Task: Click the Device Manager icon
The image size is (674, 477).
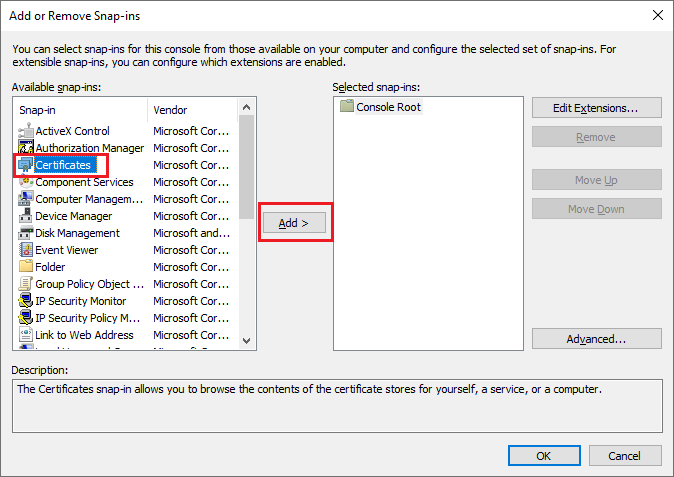Action: coord(26,216)
